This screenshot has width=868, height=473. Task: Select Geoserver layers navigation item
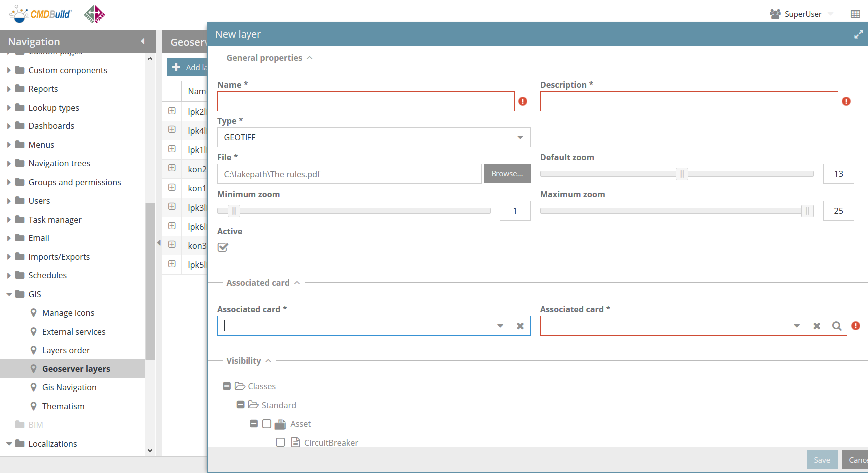(x=73, y=369)
